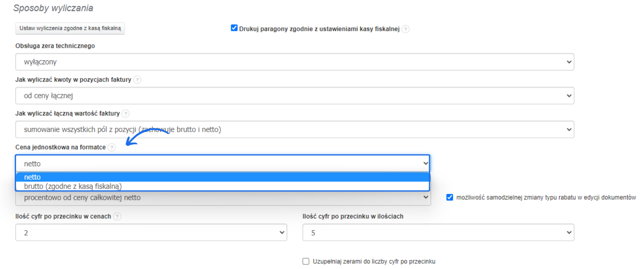
Task: Click the Sposoby wyliczania section heading
Action: click(x=53, y=8)
